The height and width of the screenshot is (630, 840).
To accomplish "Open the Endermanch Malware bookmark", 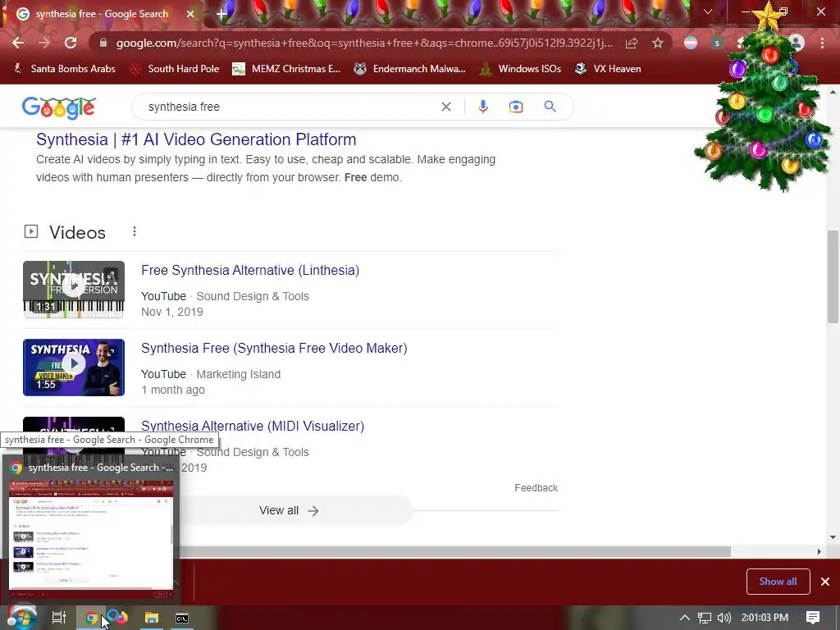I will click(410, 69).
